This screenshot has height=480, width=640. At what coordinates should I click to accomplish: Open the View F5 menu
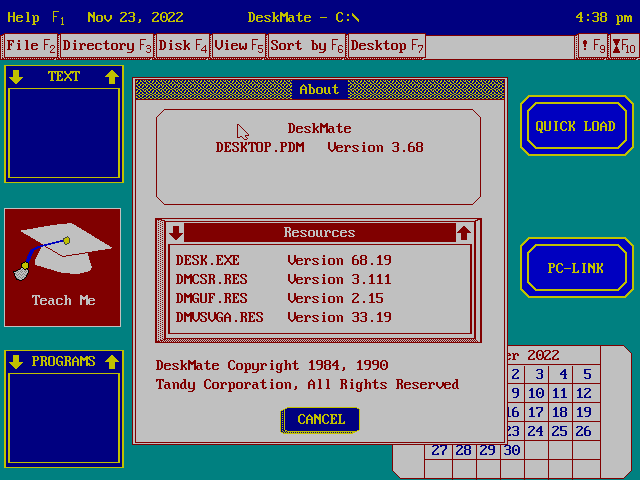click(x=239, y=46)
